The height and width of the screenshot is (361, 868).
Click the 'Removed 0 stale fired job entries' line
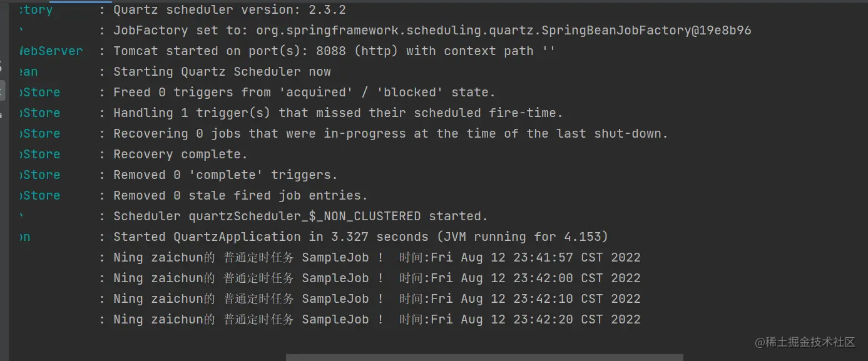click(x=240, y=196)
